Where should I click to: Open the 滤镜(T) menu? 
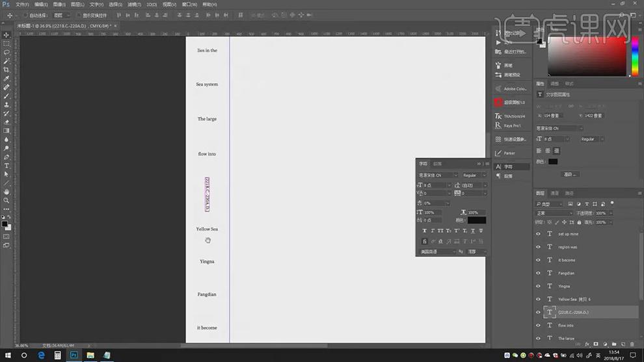coord(134,5)
